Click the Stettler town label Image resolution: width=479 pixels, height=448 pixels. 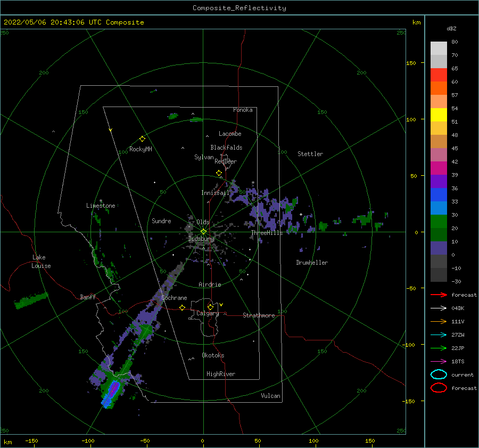tap(310, 154)
